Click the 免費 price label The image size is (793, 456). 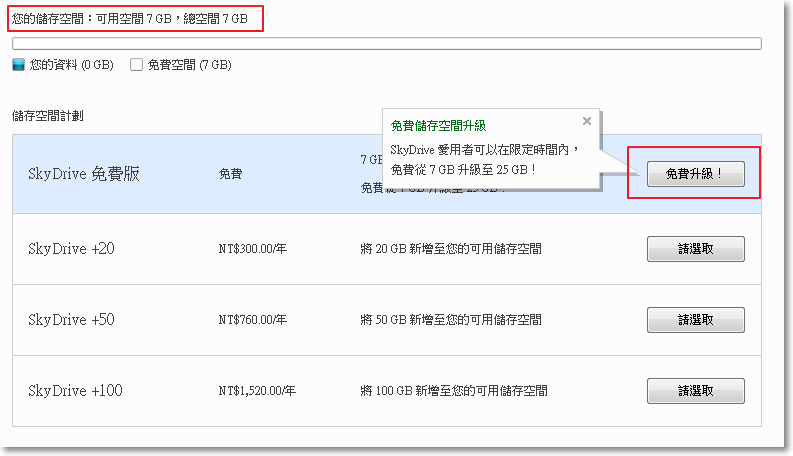pyautogui.click(x=230, y=174)
